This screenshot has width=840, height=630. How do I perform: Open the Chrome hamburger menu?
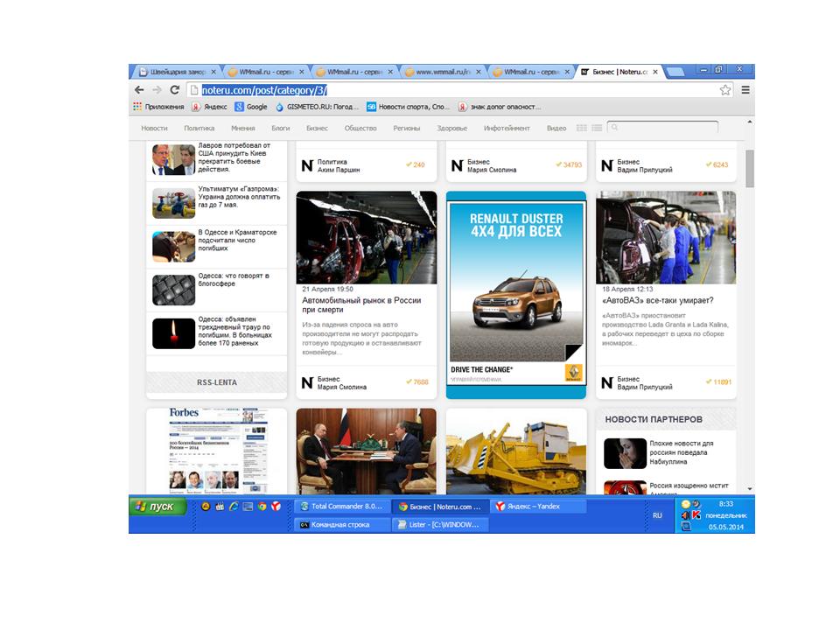745,90
